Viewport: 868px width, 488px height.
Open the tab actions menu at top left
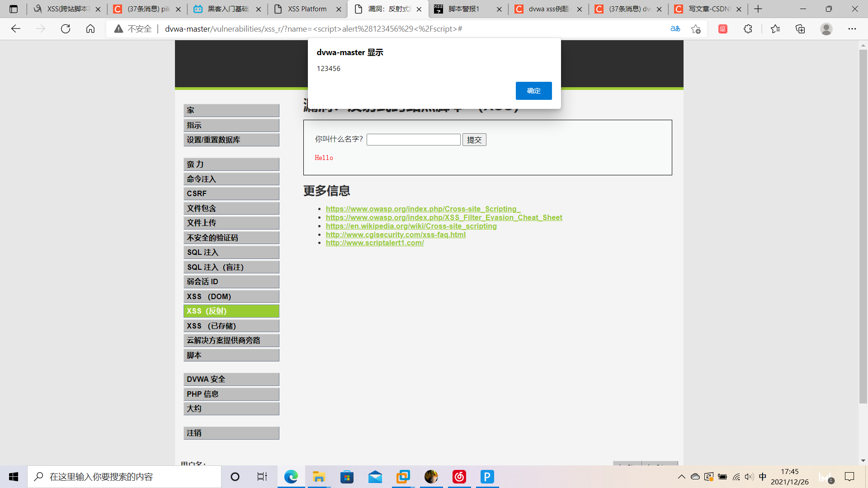coord(14,9)
